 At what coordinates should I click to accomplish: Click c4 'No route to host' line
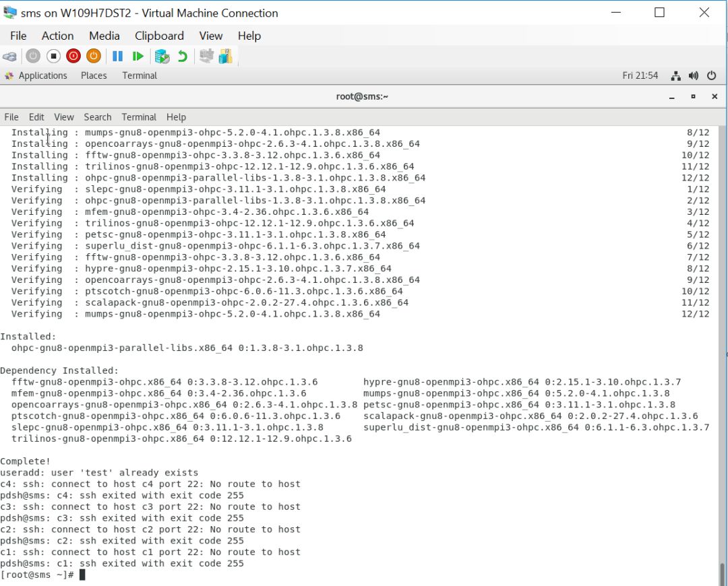(150, 484)
